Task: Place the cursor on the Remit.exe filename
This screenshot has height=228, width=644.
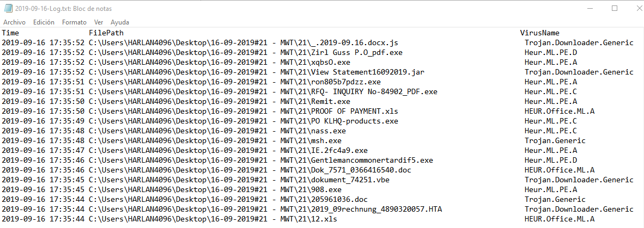Action: tap(330, 102)
